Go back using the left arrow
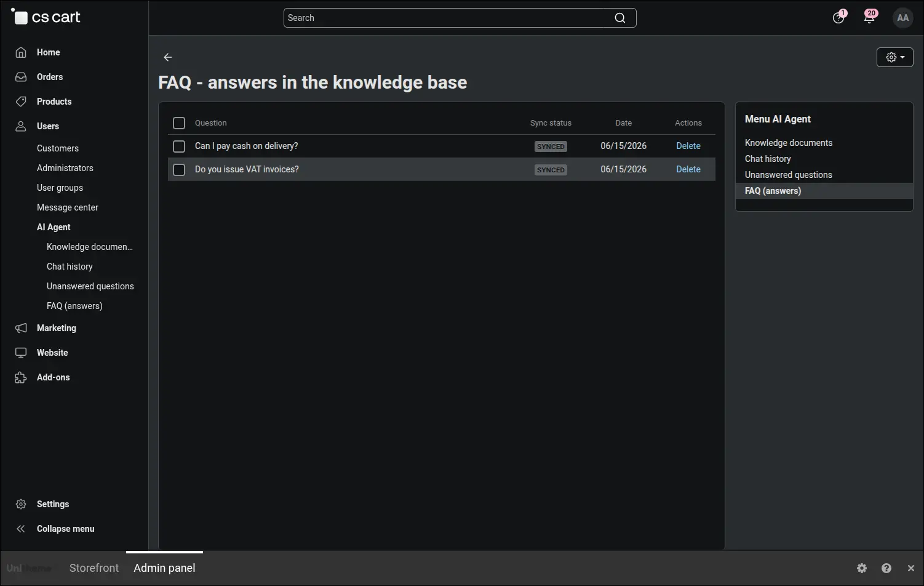 point(168,57)
